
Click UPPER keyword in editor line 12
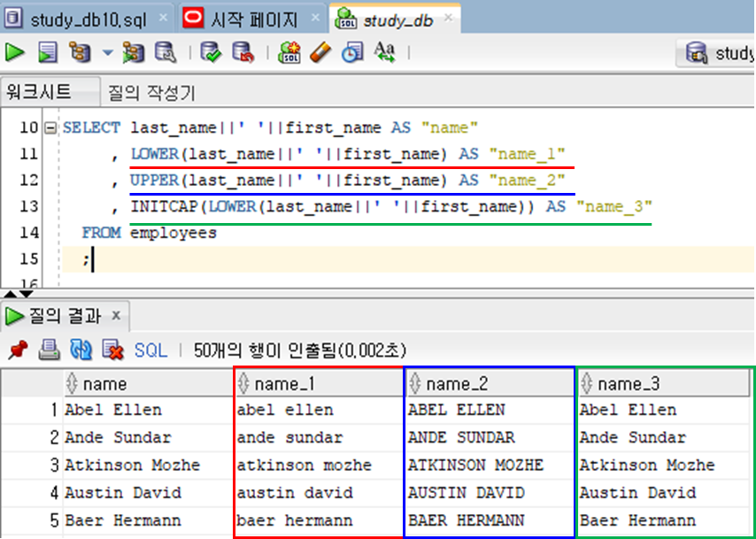tap(154, 181)
